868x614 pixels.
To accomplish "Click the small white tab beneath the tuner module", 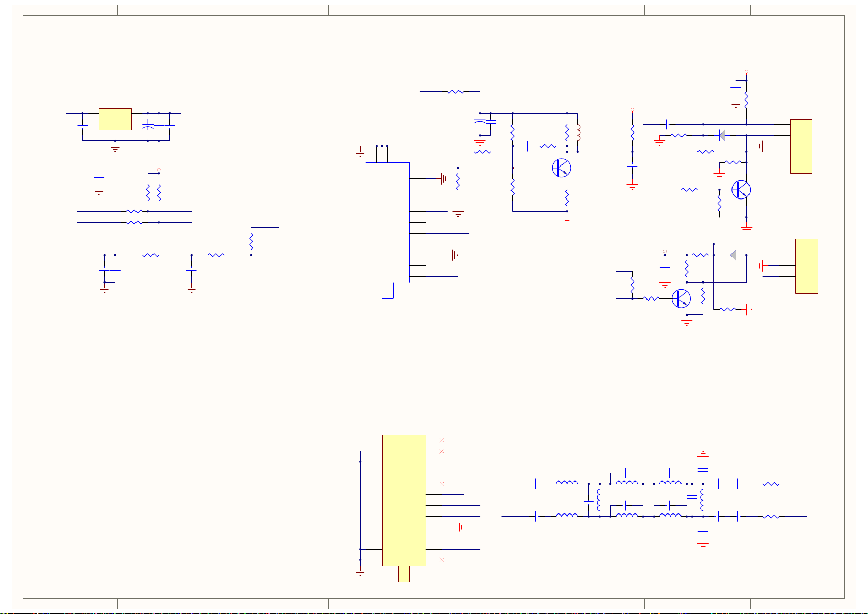I will [x=387, y=290].
